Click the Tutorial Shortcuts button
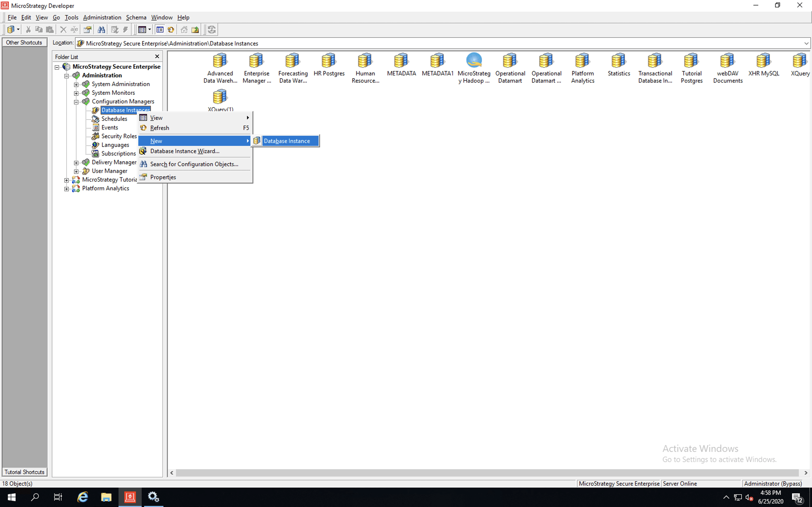Image resolution: width=812 pixels, height=507 pixels. (x=24, y=472)
